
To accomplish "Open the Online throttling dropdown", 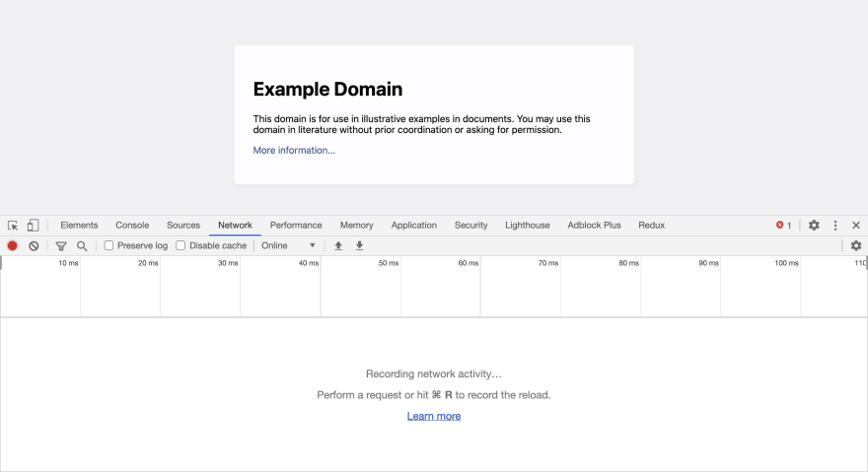I will [288, 245].
